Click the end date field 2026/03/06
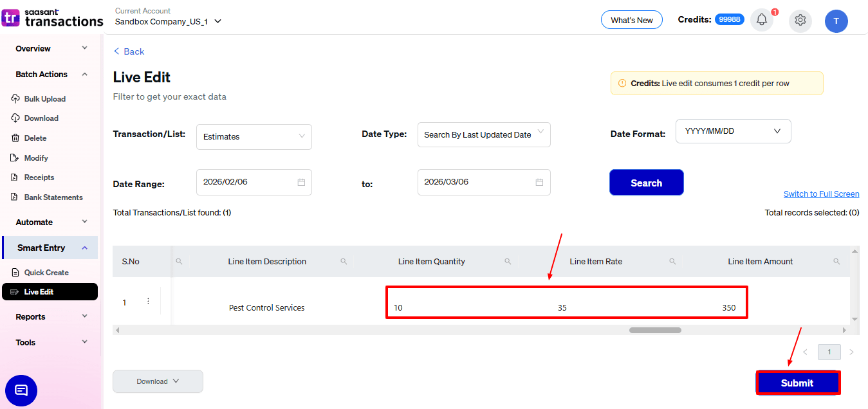 click(x=476, y=182)
